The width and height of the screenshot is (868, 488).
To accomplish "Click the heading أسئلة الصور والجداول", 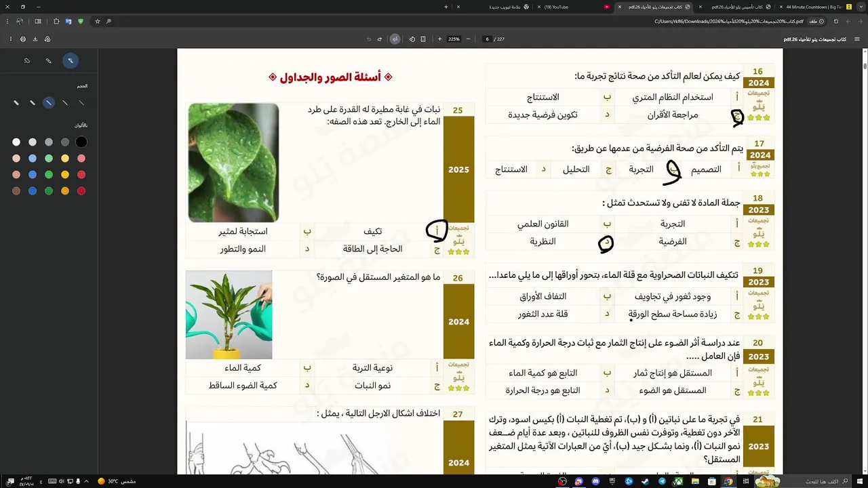I will point(330,77).
